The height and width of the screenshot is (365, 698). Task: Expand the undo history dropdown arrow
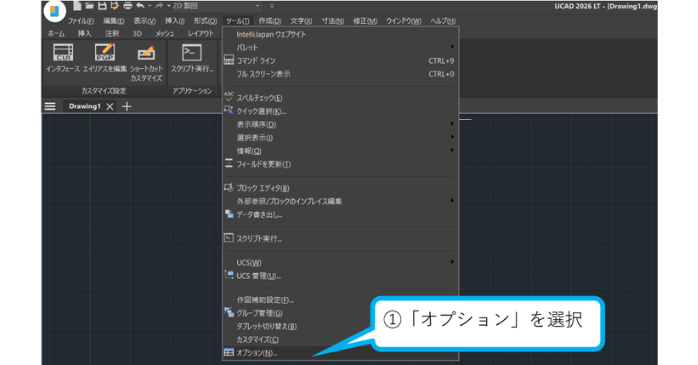(150, 6)
